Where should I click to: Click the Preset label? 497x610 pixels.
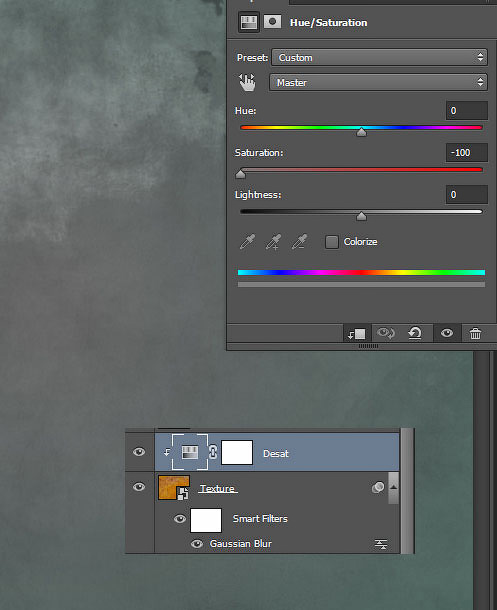coord(252,58)
